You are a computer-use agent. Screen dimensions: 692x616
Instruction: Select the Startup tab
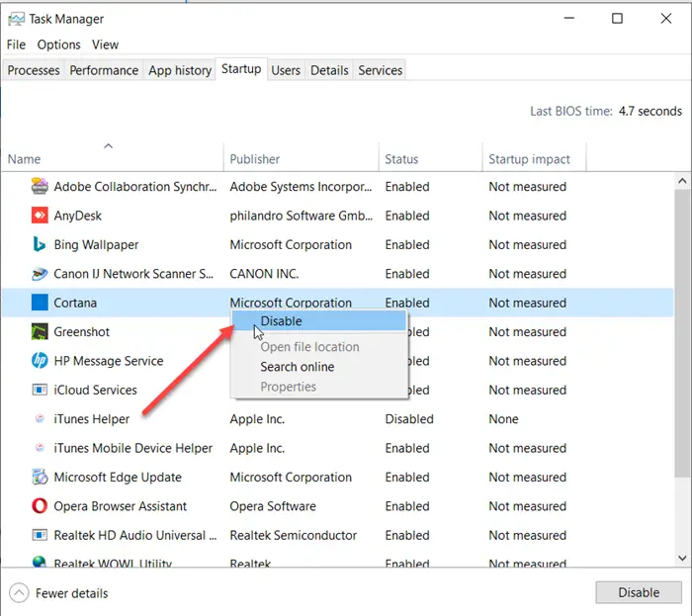coord(241,69)
